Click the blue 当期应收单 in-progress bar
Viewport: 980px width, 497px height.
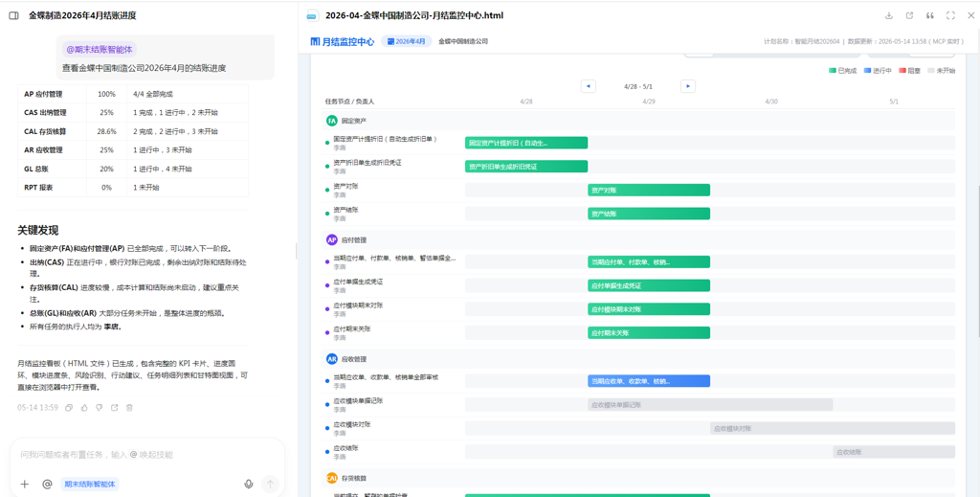[x=649, y=381]
